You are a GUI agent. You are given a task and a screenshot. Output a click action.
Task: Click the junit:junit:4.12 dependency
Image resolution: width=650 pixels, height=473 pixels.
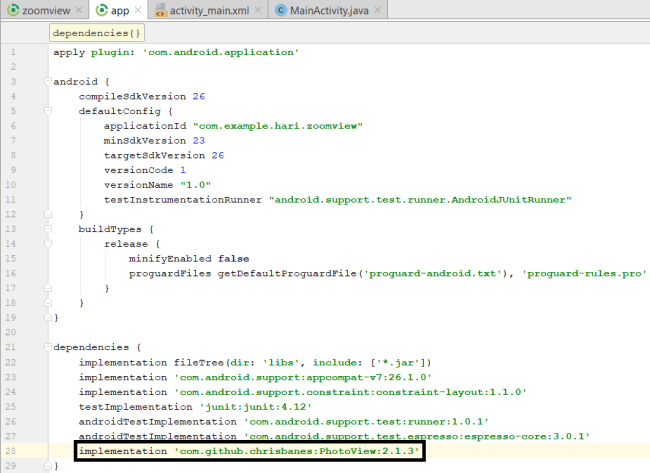255,407
